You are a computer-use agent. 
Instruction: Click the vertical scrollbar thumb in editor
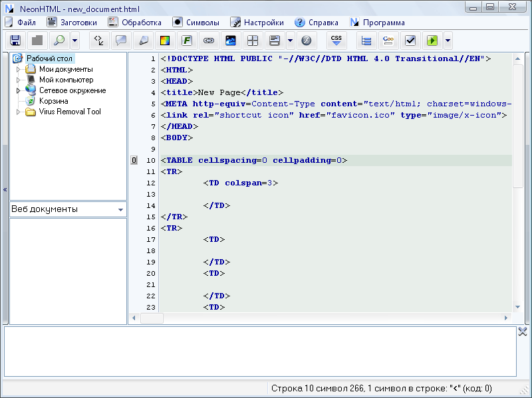(518, 126)
